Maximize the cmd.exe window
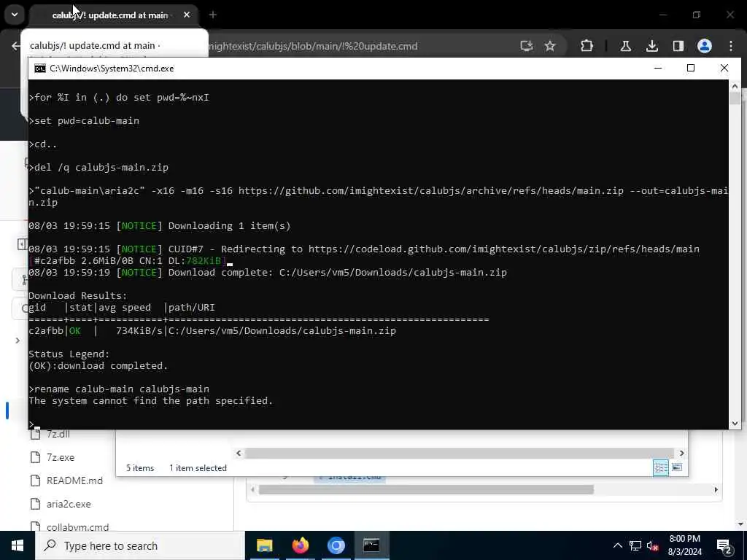The height and width of the screenshot is (560, 747). [690, 68]
